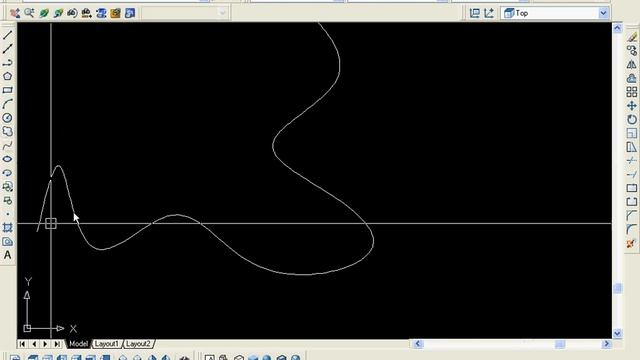Select the Insert Block tool
The height and width of the screenshot is (360, 640).
(7, 187)
